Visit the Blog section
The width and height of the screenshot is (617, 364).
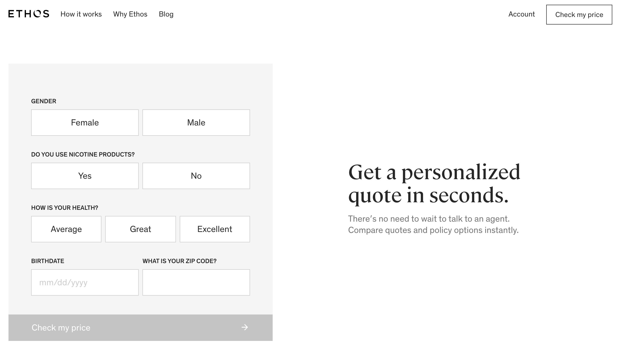pyautogui.click(x=166, y=14)
